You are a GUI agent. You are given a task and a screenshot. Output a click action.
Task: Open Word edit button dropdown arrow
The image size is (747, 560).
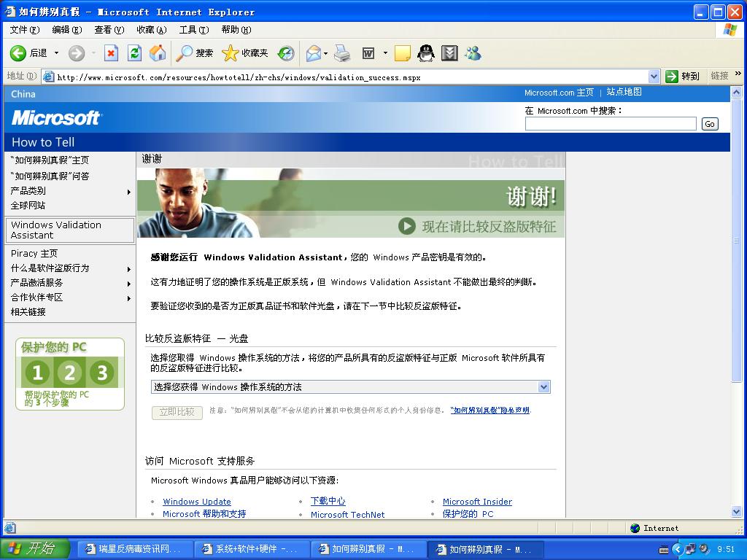pos(385,52)
